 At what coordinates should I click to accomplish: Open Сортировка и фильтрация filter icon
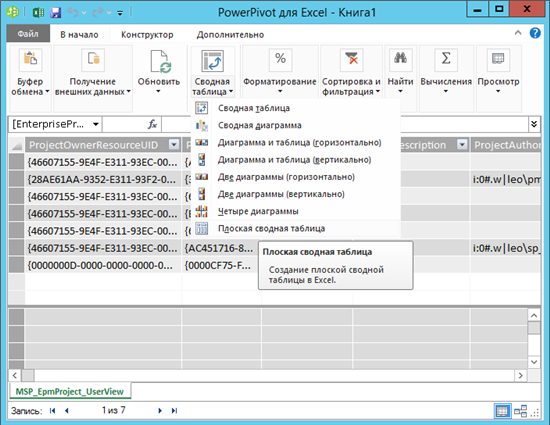[351, 59]
